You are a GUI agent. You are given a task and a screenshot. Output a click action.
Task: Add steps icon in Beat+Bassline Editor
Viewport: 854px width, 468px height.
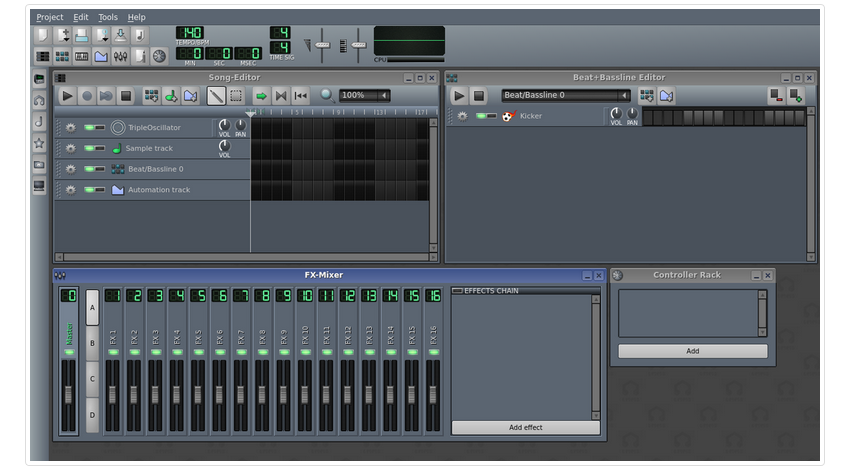[x=796, y=95]
